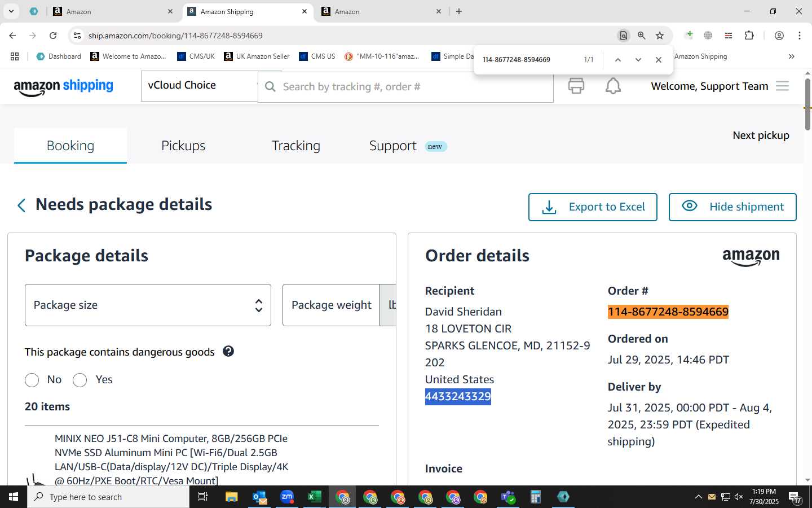Click the amazon shipping logo
Image resolution: width=812 pixels, height=508 pixels.
[63, 86]
